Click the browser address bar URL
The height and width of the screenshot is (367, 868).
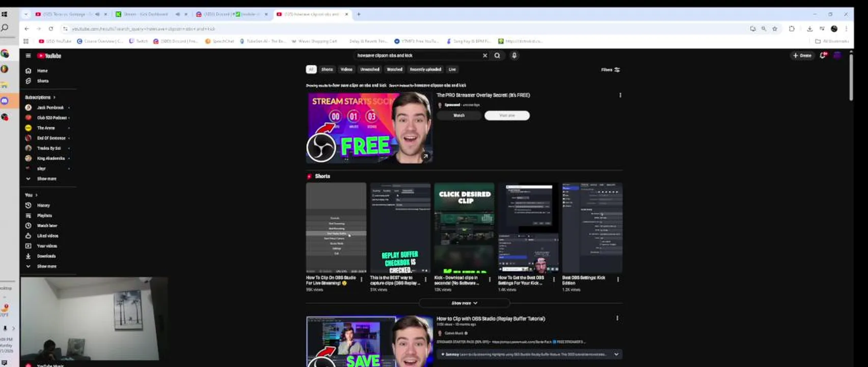click(x=143, y=29)
